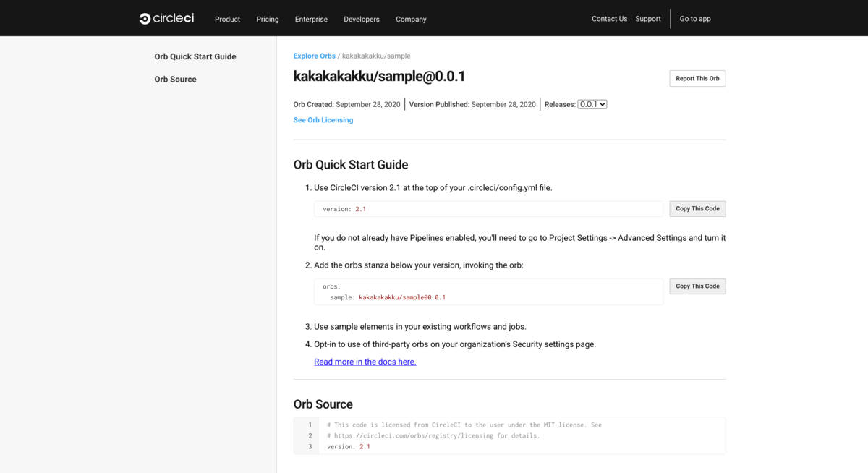
Task: Copy the orbs stanza code snippet
Action: point(697,286)
